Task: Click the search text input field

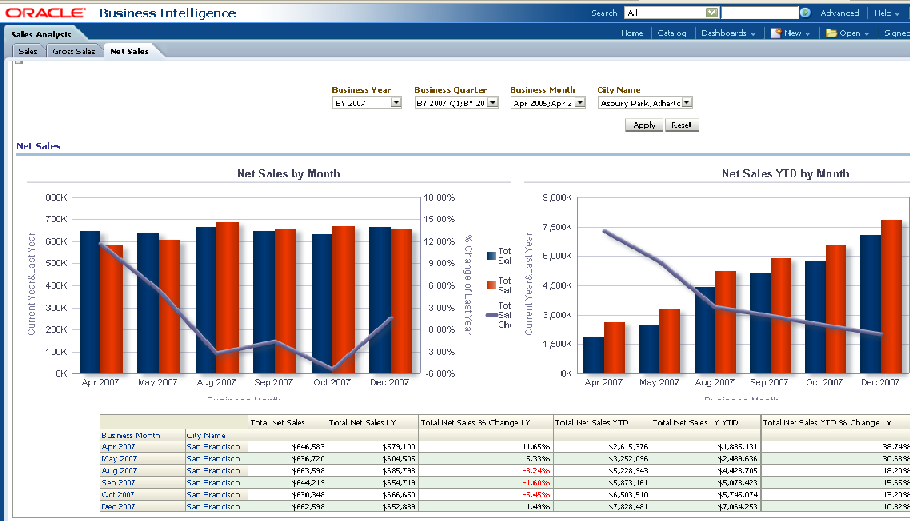Action: pos(759,13)
